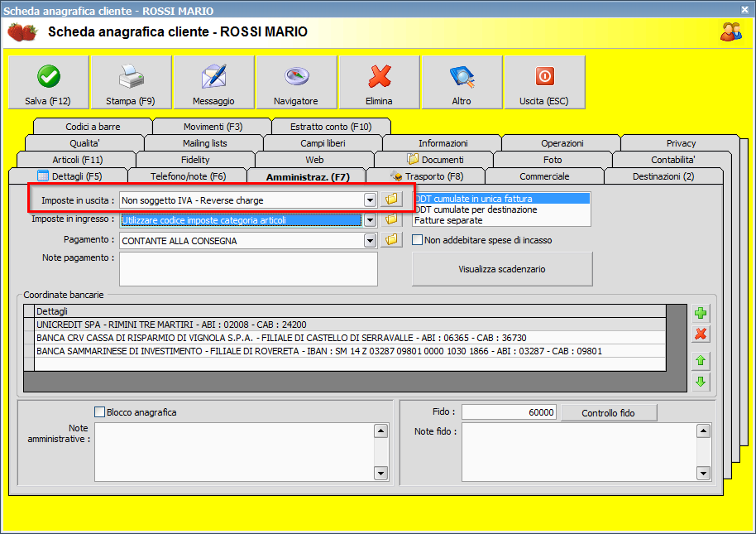Open the Privacy tab
This screenshot has width=756, height=534.
(x=681, y=143)
